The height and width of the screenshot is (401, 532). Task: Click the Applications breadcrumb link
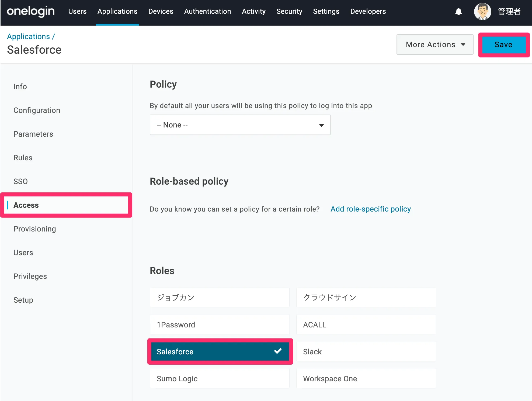[x=29, y=36]
